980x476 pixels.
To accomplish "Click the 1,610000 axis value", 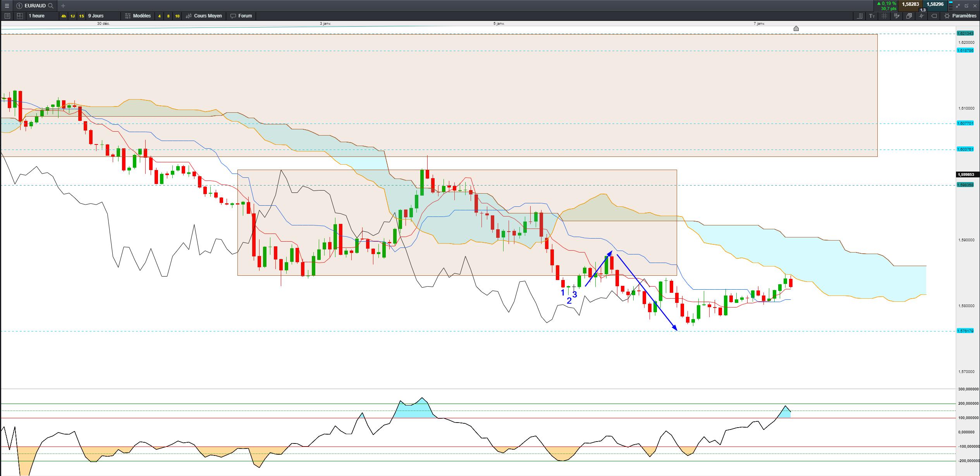I will 966,108.
